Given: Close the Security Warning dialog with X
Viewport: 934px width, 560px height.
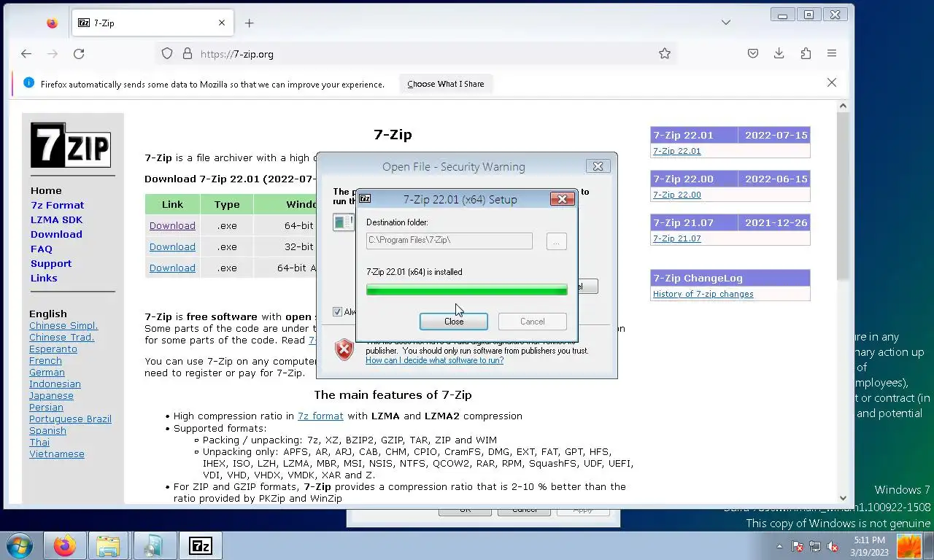Looking at the screenshot, I should [x=598, y=166].
